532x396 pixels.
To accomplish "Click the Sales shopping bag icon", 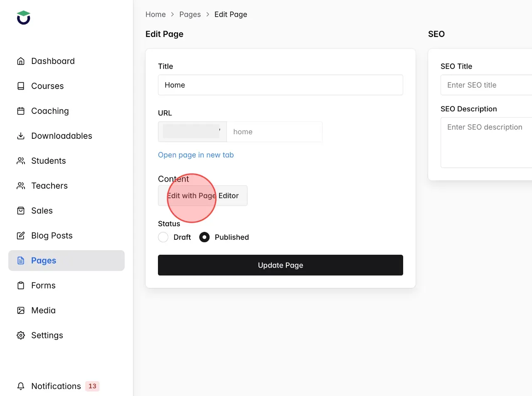I will point(21,211).
